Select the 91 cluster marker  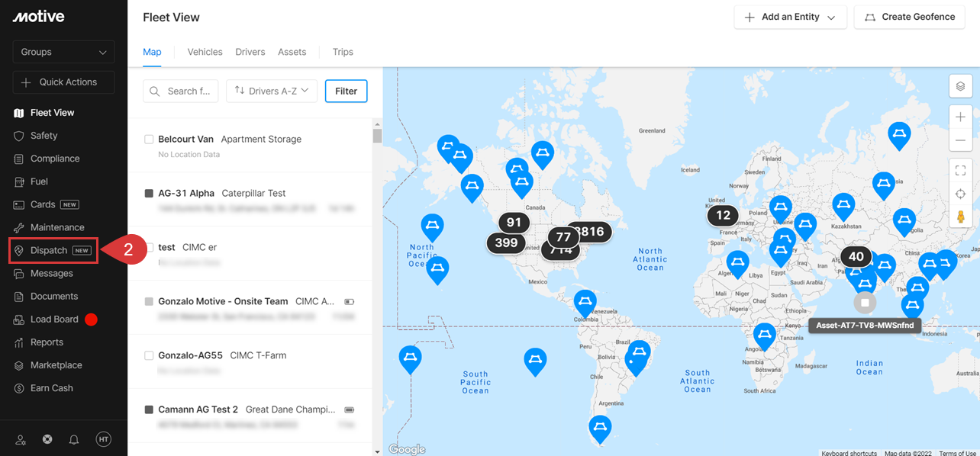point(514,223)
